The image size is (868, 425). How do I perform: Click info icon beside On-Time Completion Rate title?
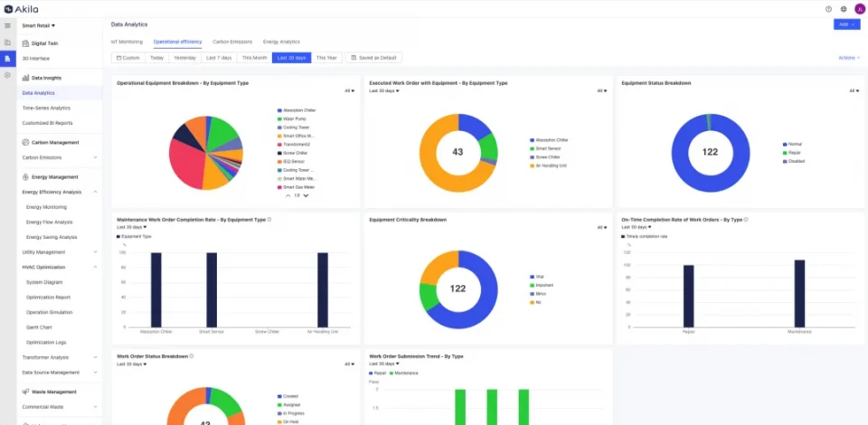point(746,219)
